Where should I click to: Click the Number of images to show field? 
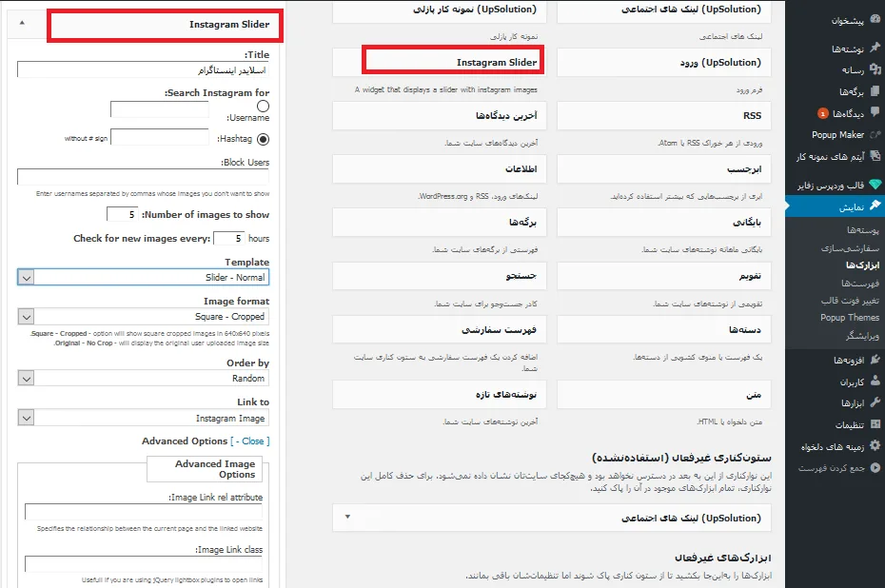coord(122,214)
